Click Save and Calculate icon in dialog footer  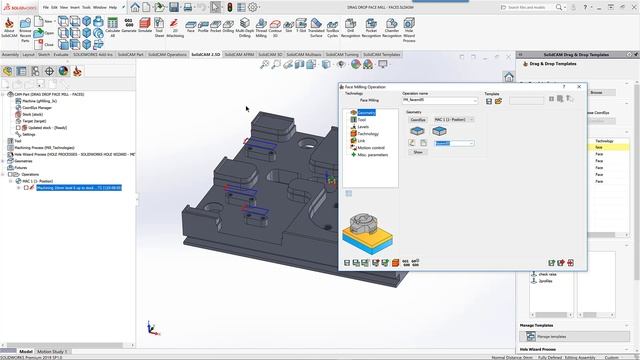(356, 263)
